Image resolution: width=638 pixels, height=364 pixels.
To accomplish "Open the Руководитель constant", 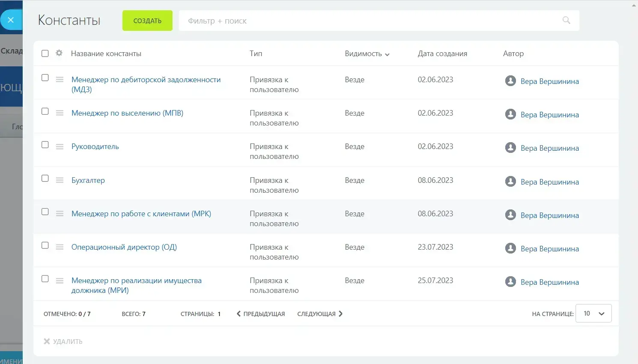I will tap(95, 146).
